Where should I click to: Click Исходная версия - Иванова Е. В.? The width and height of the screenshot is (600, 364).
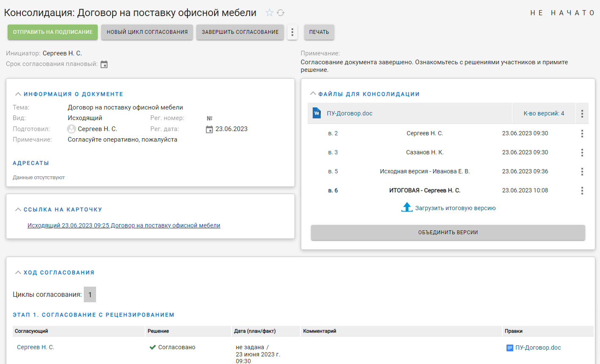[425, 171]
